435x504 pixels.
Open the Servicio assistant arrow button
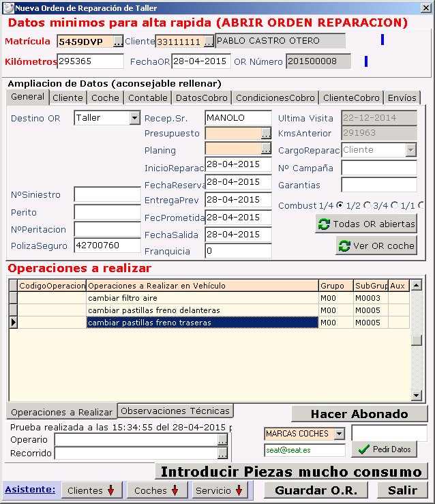coord(220,490)
